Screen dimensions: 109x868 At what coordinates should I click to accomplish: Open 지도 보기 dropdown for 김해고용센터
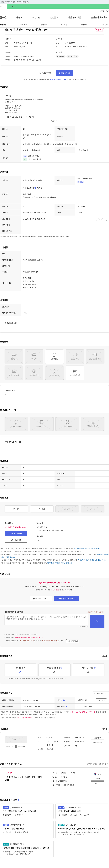[x=101, y=700]
